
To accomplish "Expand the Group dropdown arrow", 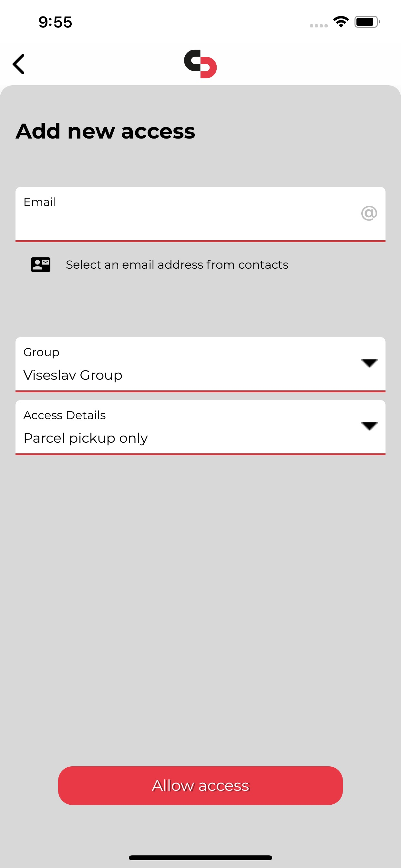I will coord(369,363).
